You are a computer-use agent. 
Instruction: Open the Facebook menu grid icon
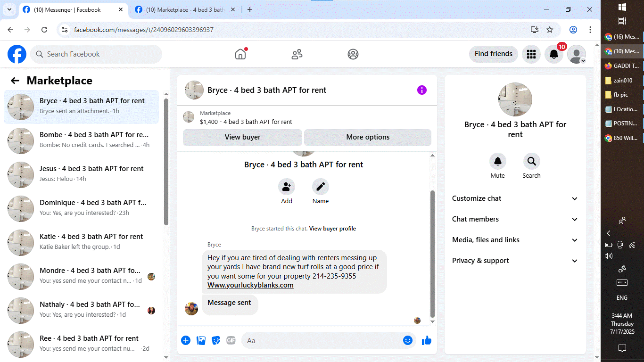pyautogui.click(x=531, y=54)
